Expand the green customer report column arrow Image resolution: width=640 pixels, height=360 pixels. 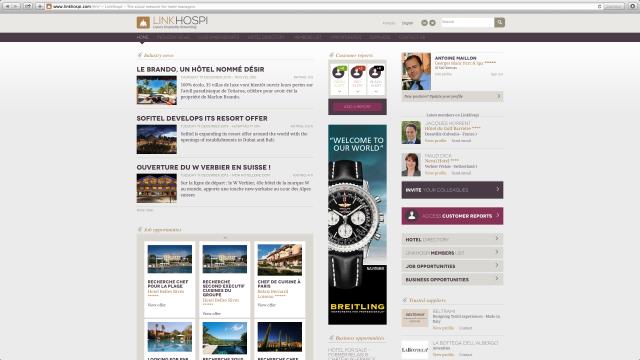[339, 91]
